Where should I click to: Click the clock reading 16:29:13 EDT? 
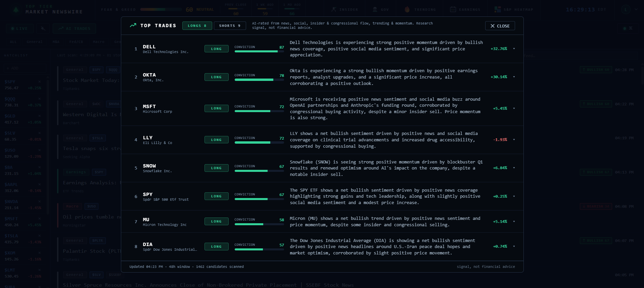coord(586,9)
